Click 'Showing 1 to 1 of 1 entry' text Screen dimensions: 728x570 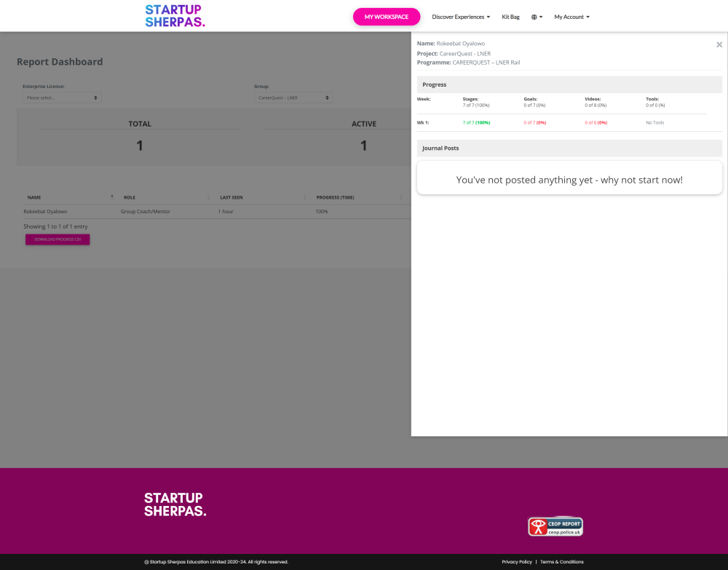pos(55,226)
